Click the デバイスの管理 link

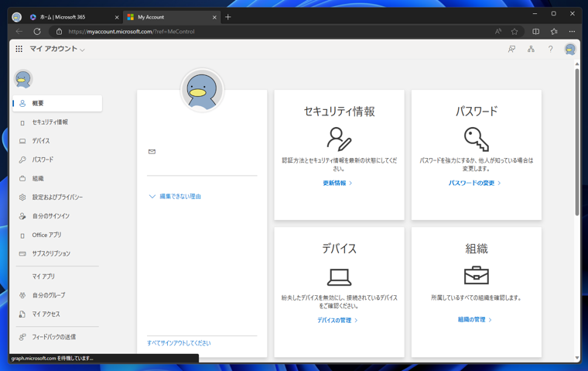click(337, 321)
